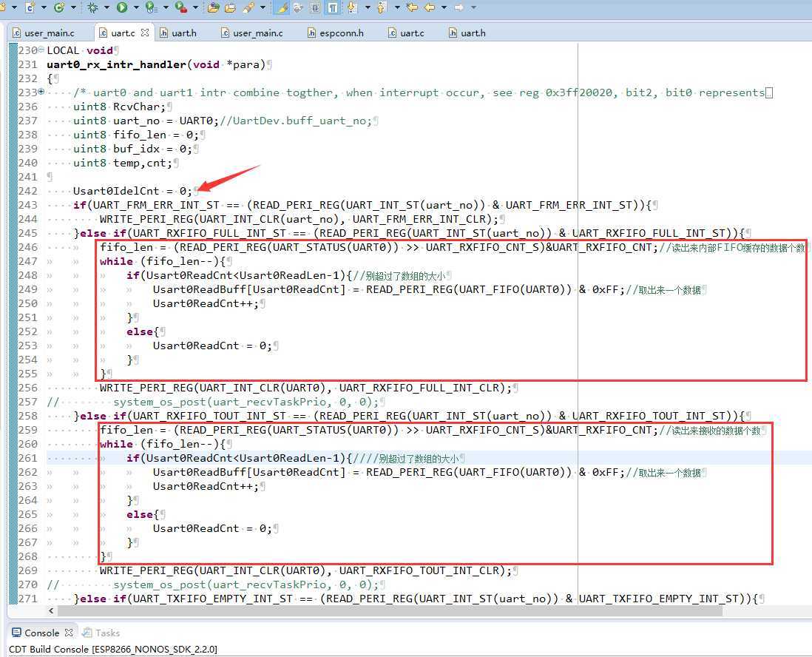Click the Back navigation arrow icon
812x657 pixels.
click(x=430, y=7)
